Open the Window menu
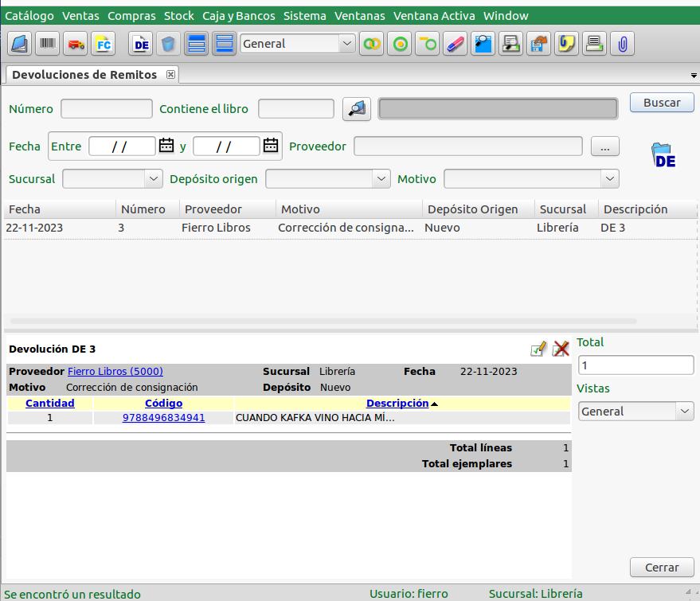This screenshot has width=700, height=601. tap(506, 16)
